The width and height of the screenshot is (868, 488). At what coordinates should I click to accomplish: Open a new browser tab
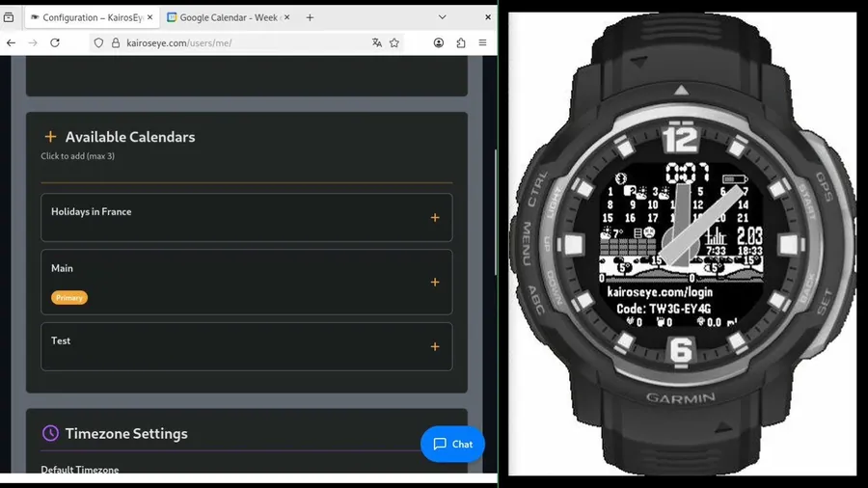coord(310,17)
